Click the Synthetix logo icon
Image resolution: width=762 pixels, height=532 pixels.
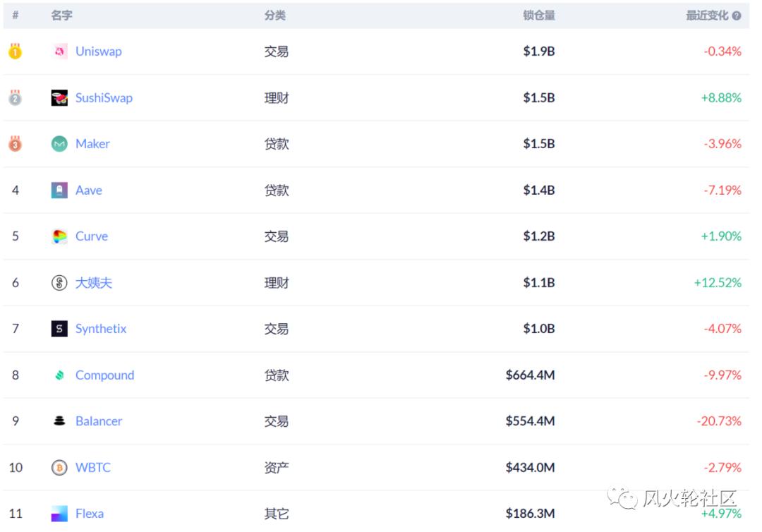[59, 329]
